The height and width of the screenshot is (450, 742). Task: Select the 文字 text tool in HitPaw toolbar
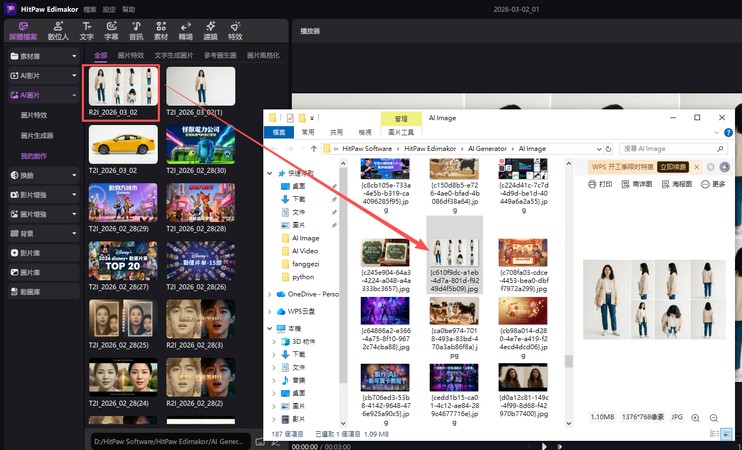pos(87,31)
